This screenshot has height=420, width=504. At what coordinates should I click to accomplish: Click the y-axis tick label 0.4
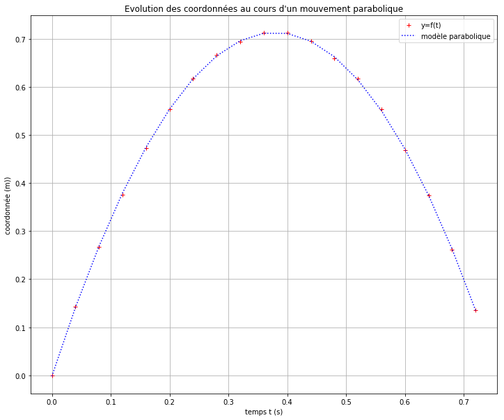point(20,184)
